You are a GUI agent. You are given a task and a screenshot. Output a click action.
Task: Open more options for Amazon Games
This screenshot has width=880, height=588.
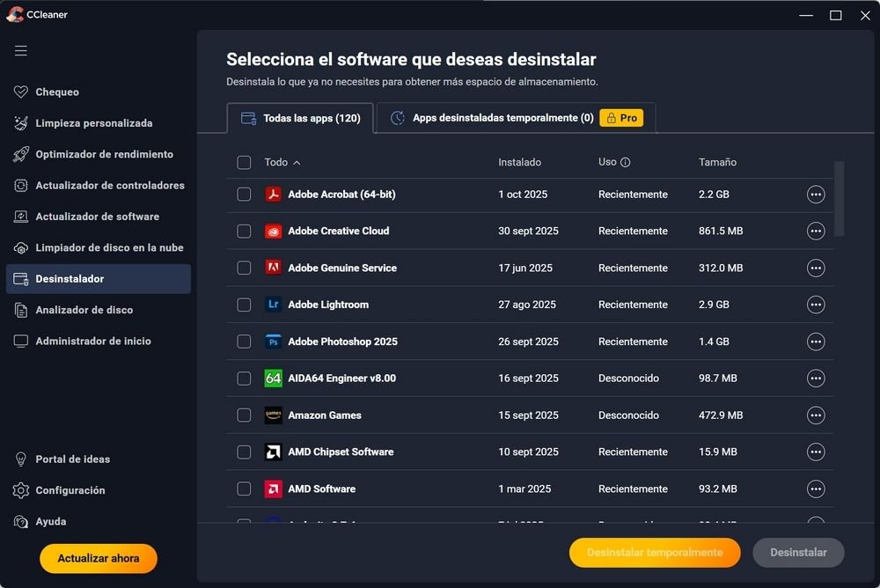pyautogui.click(x=816, y=415)
